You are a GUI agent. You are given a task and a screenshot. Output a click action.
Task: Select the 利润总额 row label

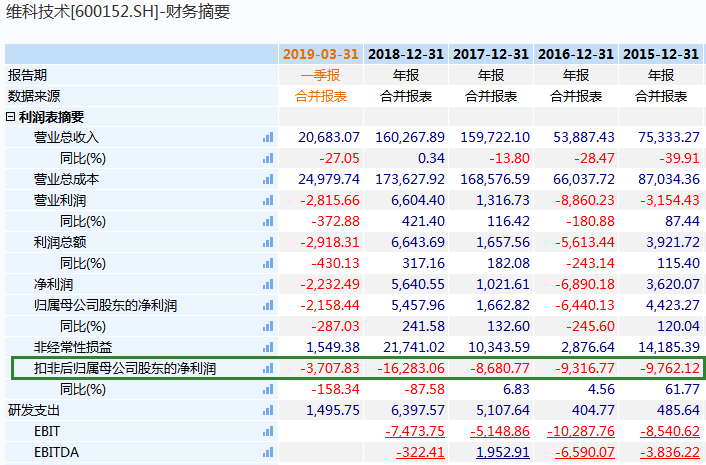click(x=60, y=242)
